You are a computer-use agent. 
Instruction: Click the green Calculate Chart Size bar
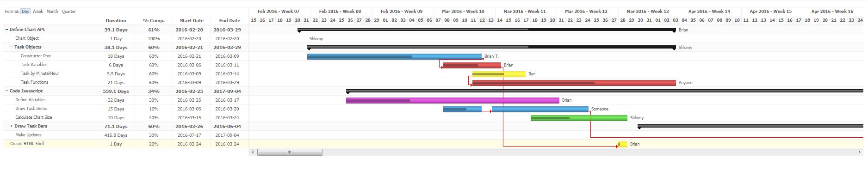coord(579,118)
